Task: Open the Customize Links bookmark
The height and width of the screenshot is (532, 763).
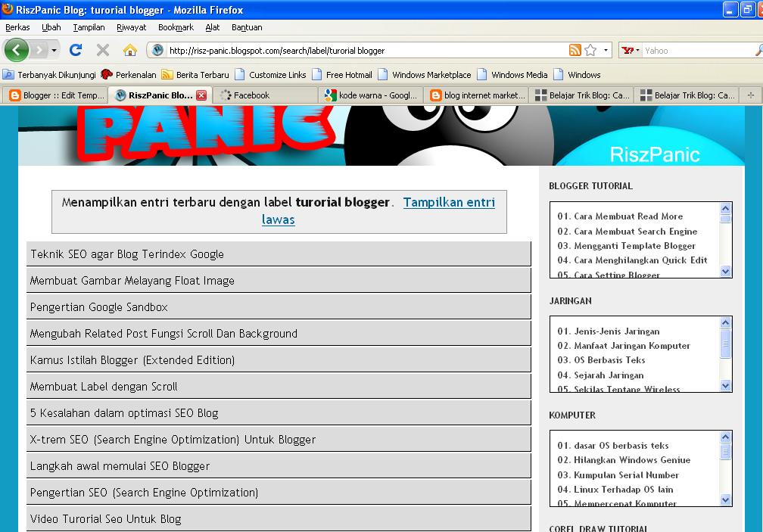Action: click(x=270, y=75)
